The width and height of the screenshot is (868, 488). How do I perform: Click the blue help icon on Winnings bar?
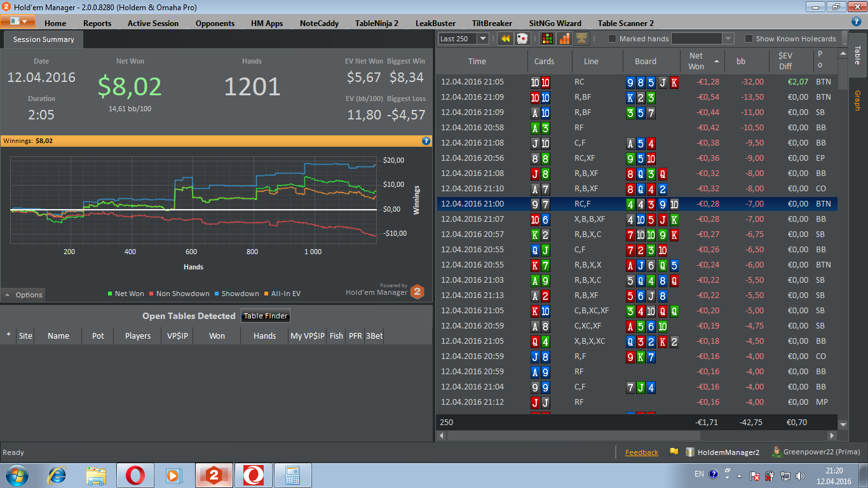[426, 140]
